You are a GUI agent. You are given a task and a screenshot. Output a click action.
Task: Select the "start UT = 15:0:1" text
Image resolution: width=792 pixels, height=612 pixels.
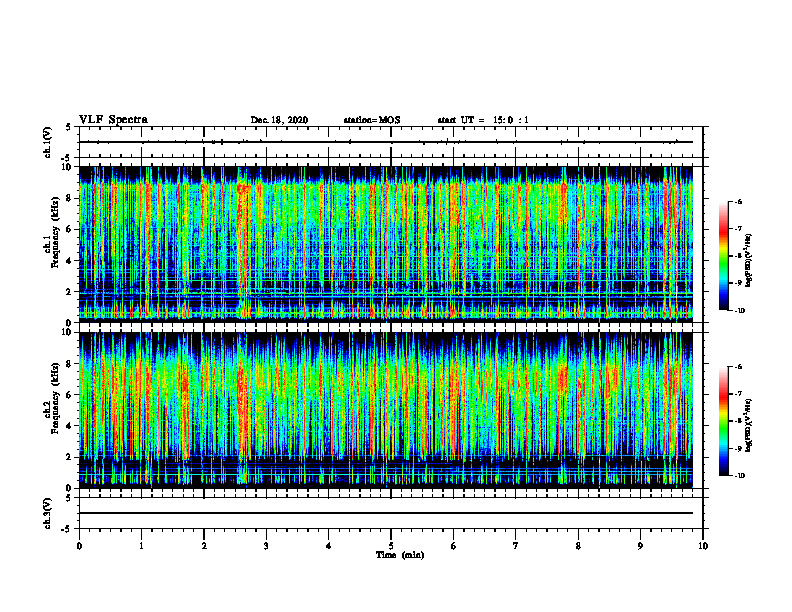click(x=483, y=120)
